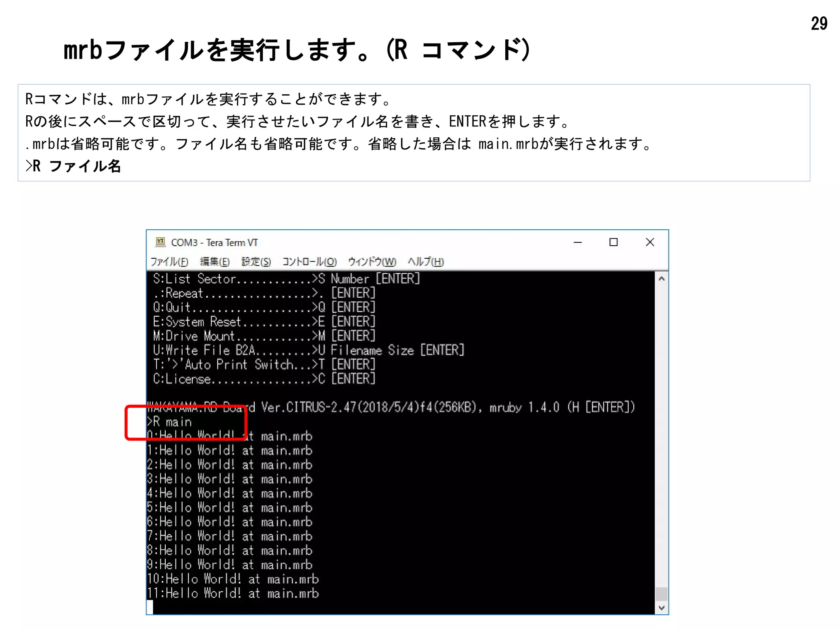Click '4:Hello World! at main.mrb' line
The image size is (840, 630).
click(230, 493)
